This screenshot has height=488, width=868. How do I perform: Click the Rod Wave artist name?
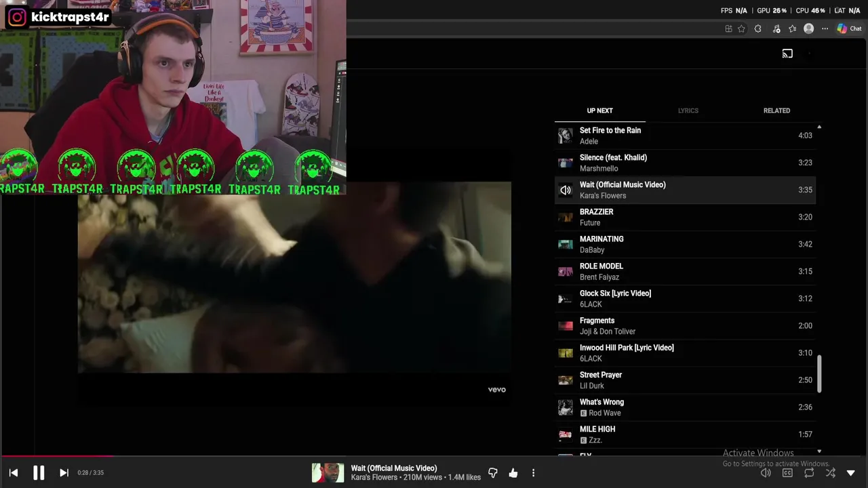click(605, 413)
